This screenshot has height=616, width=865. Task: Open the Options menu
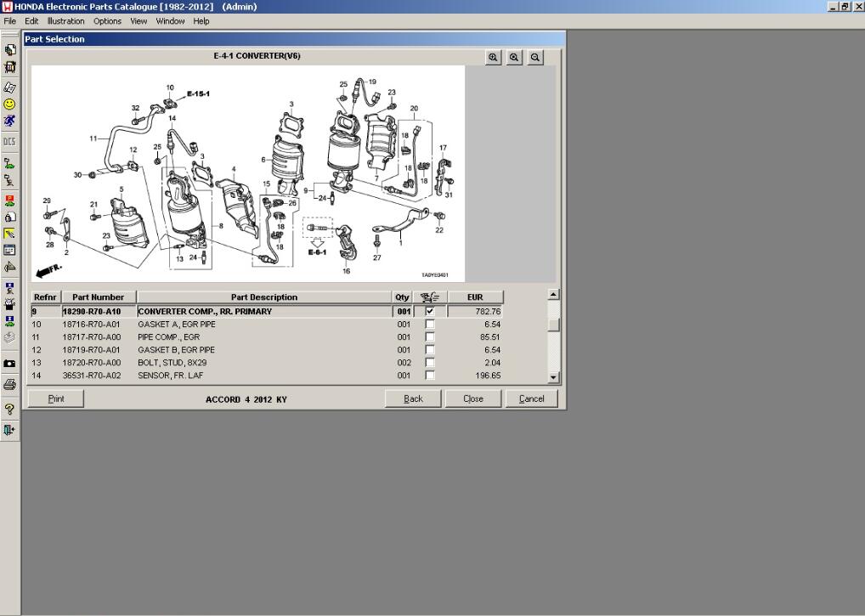[107, 21]
